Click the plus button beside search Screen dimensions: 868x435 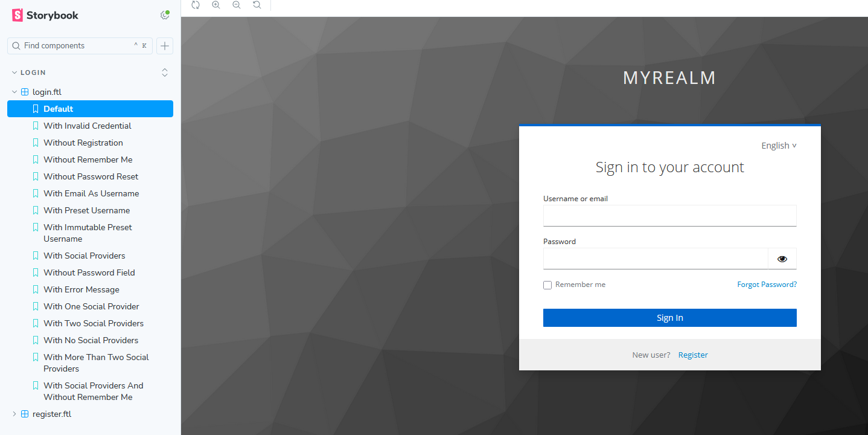tap(165, 46)
